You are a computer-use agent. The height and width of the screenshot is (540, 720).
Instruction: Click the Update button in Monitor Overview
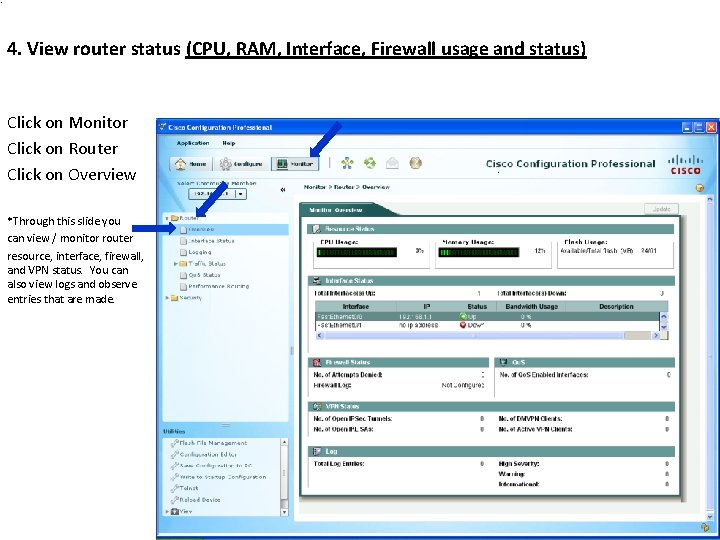tap(661, 209)
